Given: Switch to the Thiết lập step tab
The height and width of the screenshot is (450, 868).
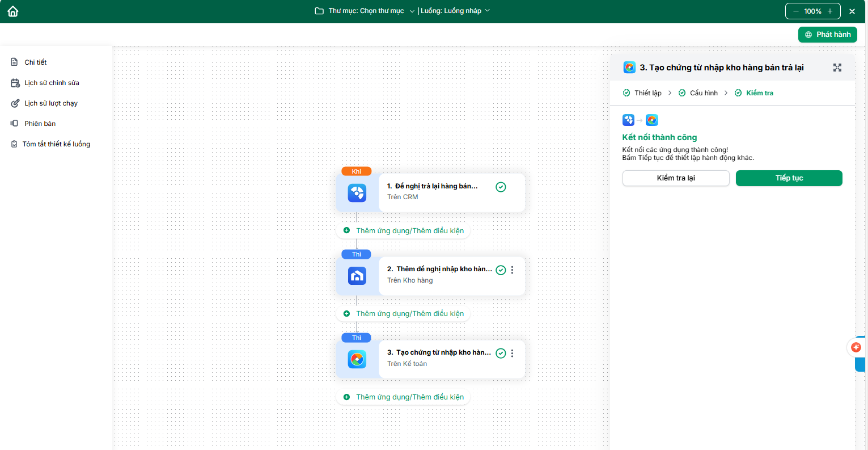Looking at the screenshot, I should point(642,93).
